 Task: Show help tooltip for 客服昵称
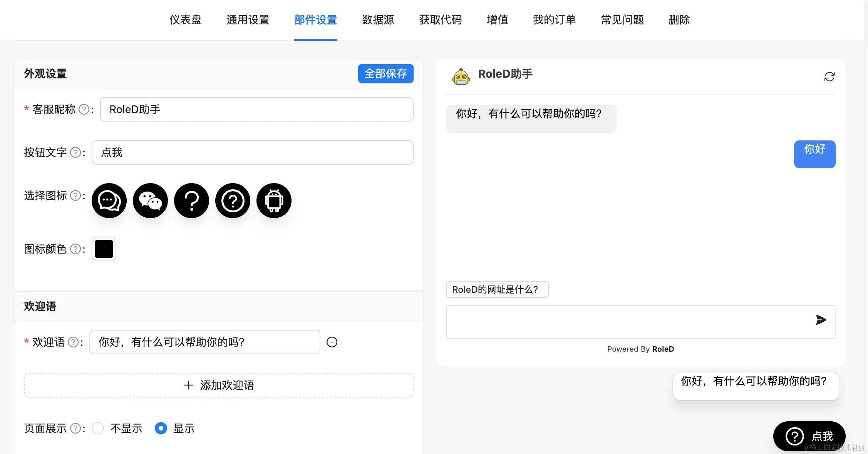tap(84, 110)
